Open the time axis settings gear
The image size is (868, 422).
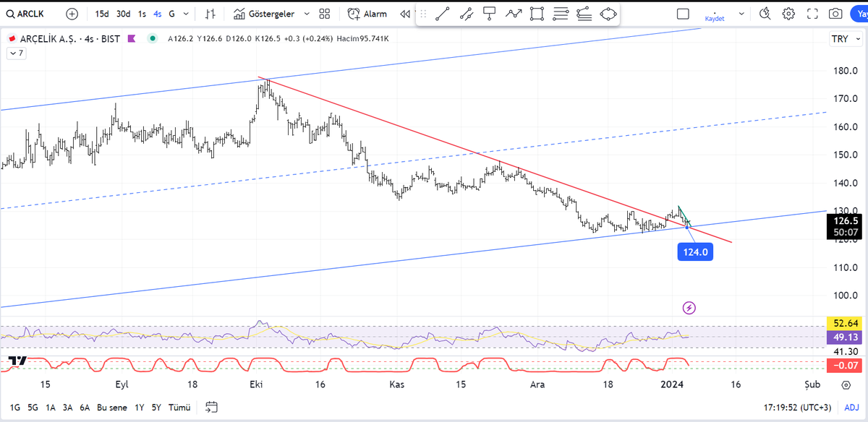[845, 384]
